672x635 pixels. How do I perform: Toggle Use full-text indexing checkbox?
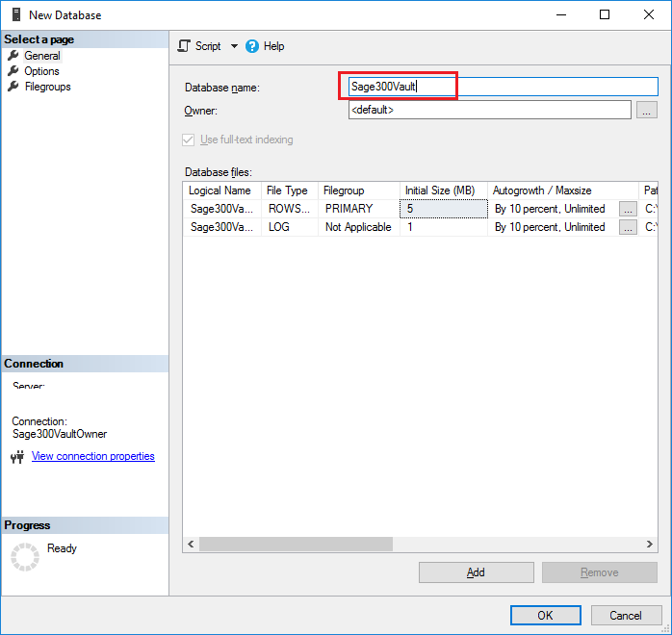point(188,140)
